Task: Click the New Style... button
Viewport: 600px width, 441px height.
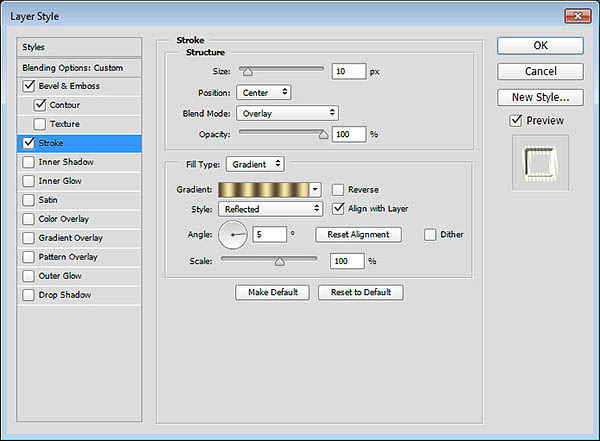Action: pos(540,97)
